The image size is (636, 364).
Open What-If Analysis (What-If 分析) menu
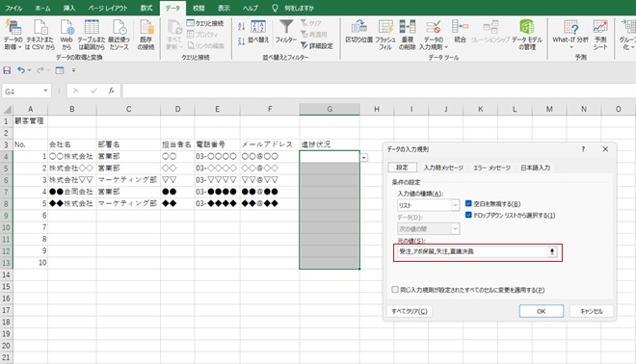pyautogui.click(x=570, y=35)
